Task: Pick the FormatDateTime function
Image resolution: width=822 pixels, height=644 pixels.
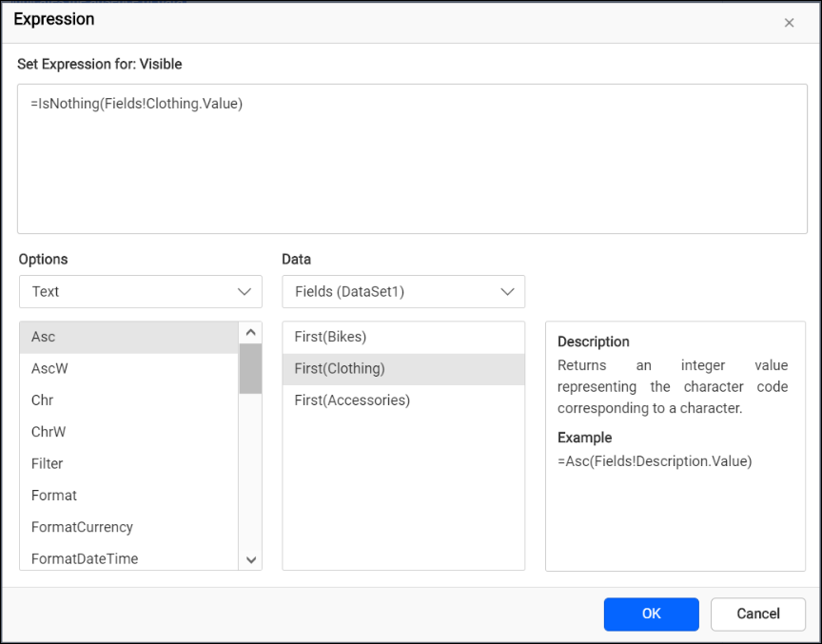Action: [114, 559]
